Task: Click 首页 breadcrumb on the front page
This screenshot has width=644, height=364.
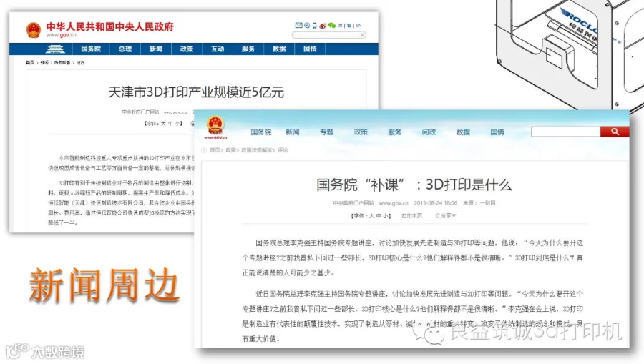Action: click(x=215, y=150)
